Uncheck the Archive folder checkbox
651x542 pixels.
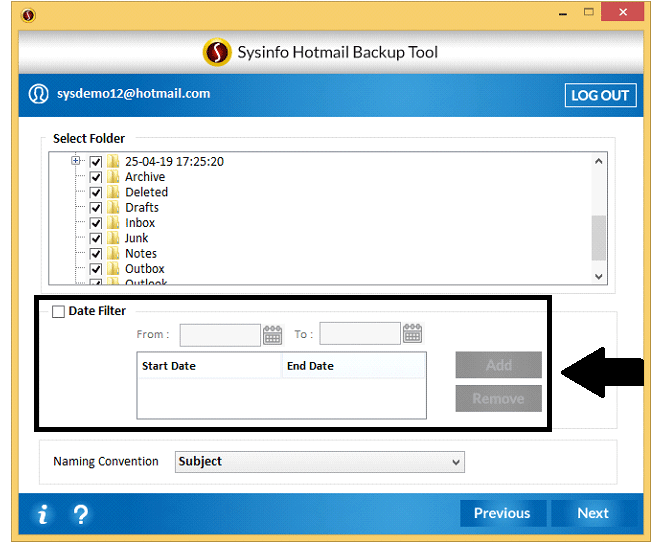(96, 177)
